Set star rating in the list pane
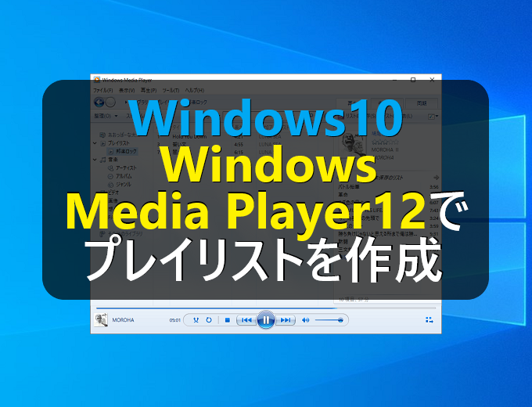Screen dimensions: 532x407 click(385, 142)
